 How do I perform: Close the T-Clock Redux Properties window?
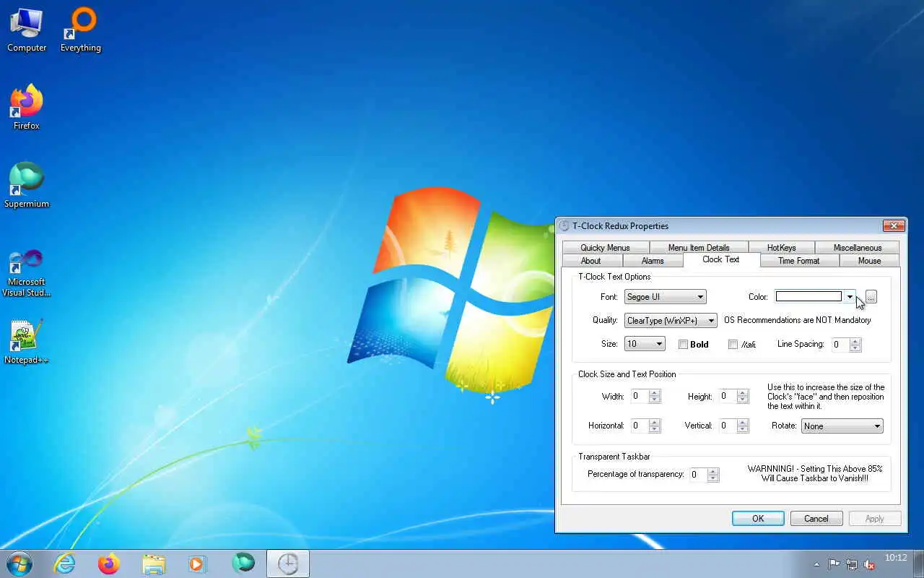[894, 226]
